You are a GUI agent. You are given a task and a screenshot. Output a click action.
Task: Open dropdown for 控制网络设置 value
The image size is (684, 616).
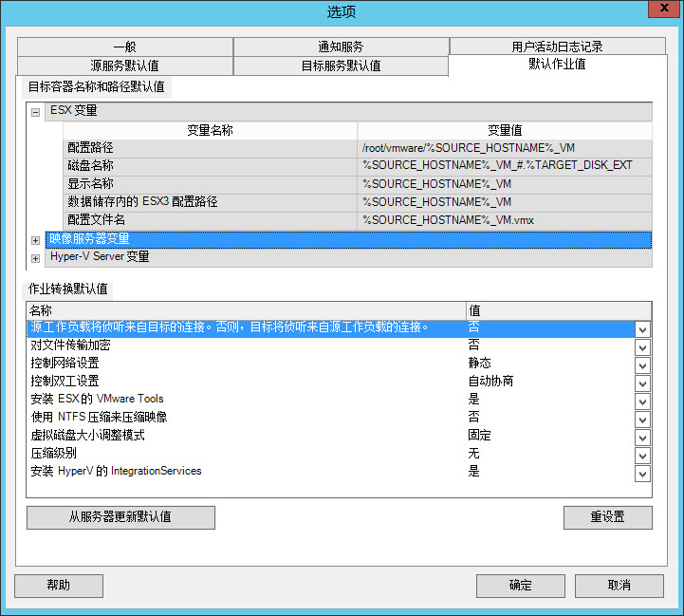[642, 365]
